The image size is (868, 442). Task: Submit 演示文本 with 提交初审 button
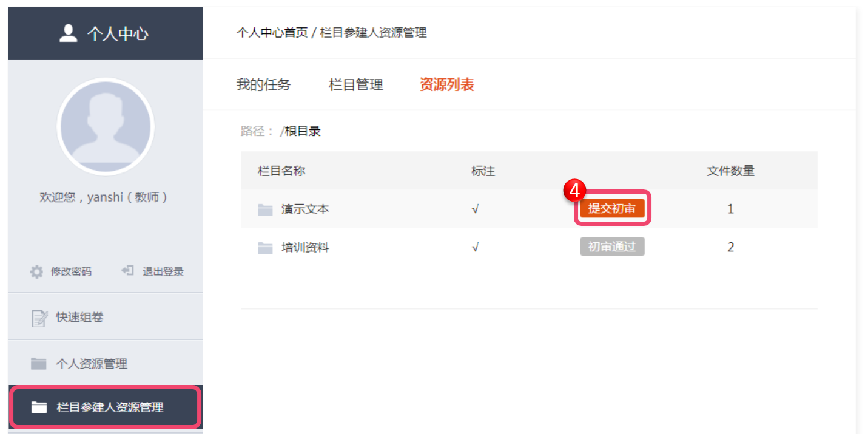click(612, 208)
